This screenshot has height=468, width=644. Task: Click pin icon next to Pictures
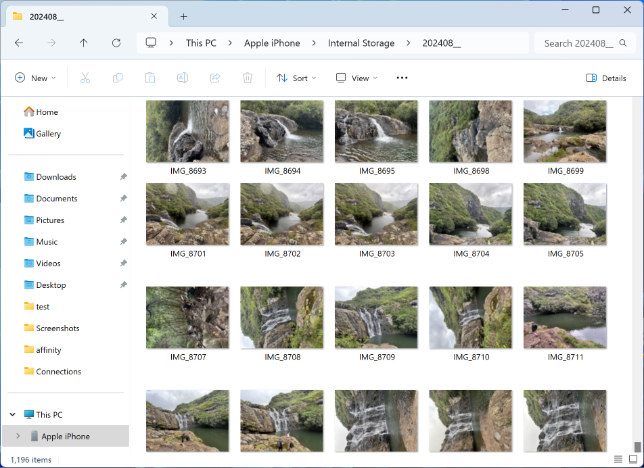tap(123, 220)
